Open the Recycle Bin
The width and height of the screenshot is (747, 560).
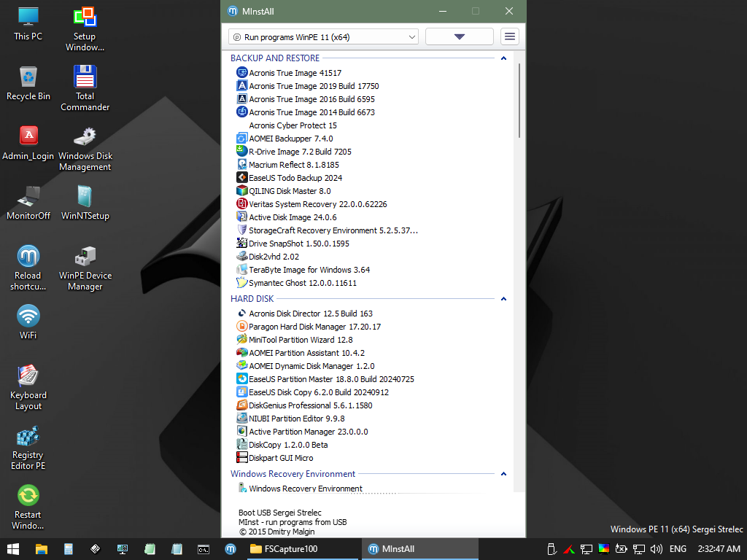[28, 84]
